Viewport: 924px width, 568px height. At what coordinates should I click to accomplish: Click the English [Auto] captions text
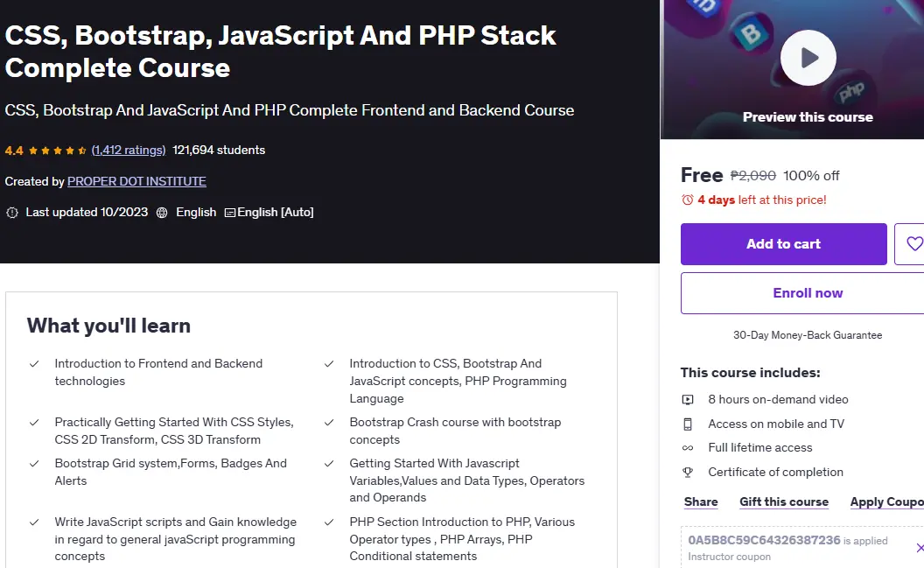pos(276,212)
